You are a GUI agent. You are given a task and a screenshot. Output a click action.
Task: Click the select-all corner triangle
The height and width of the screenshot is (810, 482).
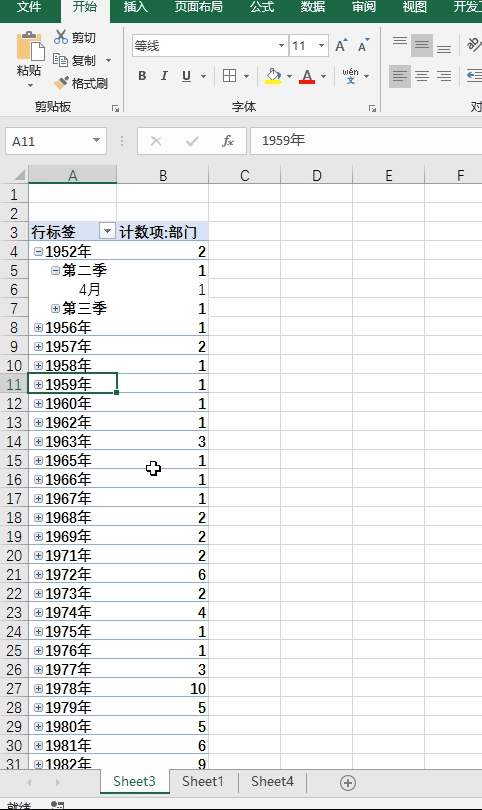coord(19,175)
